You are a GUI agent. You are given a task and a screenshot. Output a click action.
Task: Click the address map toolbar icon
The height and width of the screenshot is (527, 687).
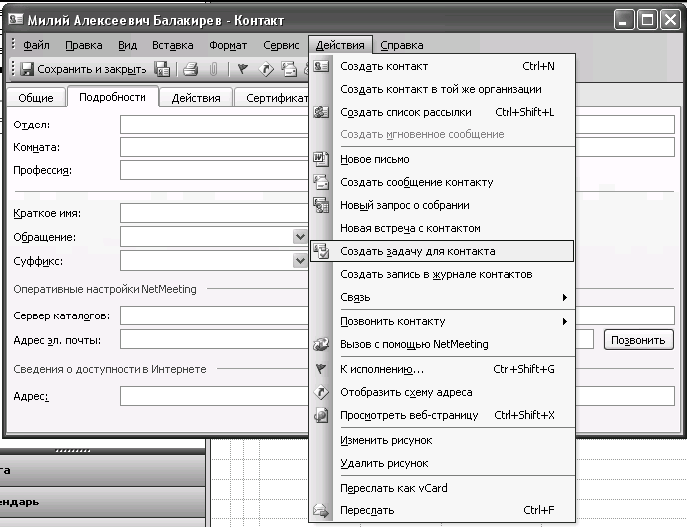pyautogui.click(x=266, y=69)
